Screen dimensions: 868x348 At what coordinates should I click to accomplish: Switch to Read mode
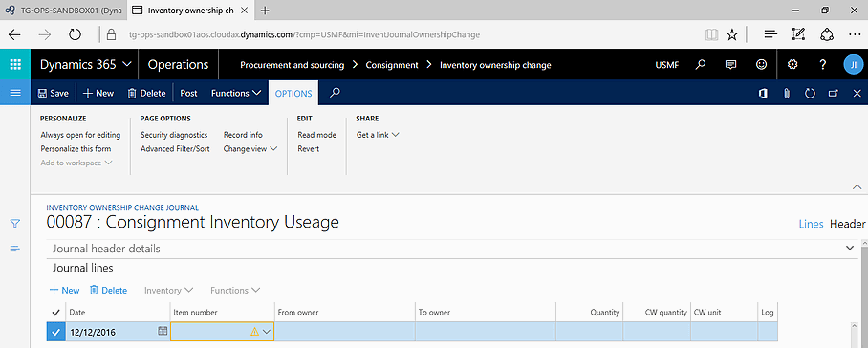click(316, 135)
